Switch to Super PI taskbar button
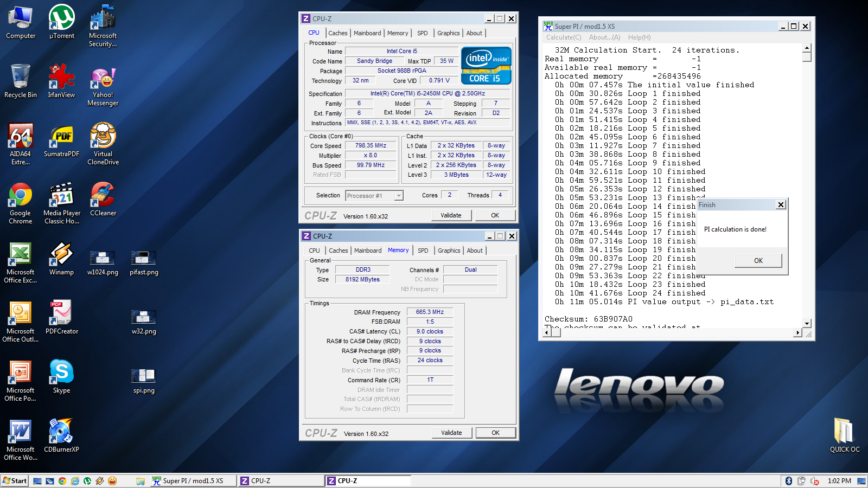 coord(194,480)
